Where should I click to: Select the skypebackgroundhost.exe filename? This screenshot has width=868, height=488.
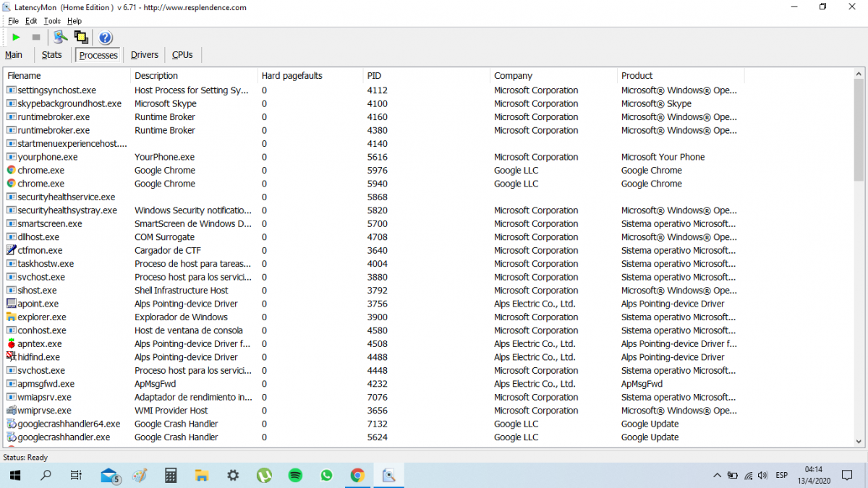[x=69, y=104]
